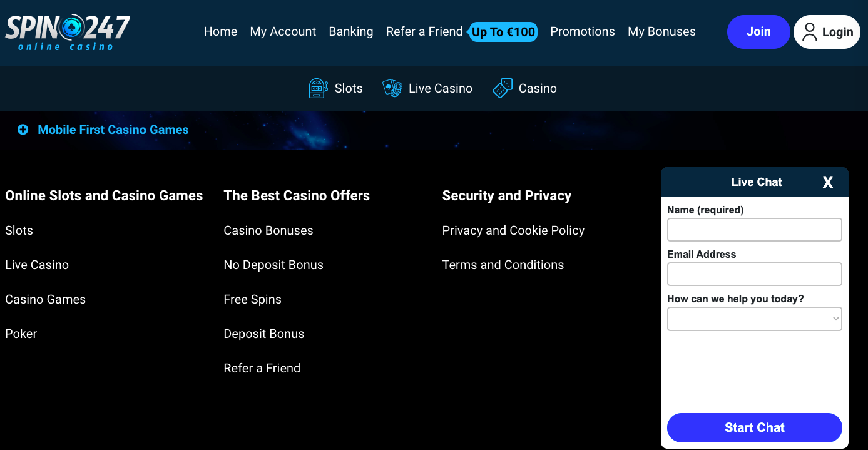
Task: Click the Spin247 online casino logo
Action: pyautogui.click(x=68, y=32)
